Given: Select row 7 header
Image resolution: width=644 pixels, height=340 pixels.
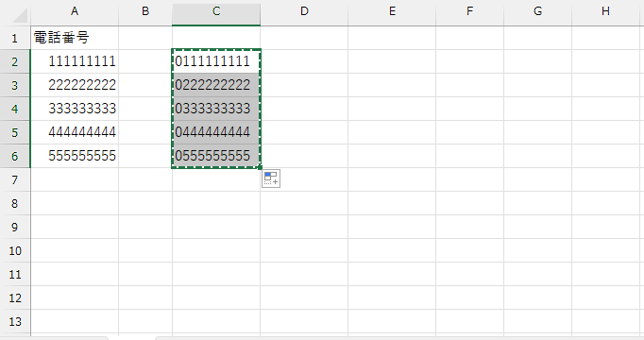Looking at the screenshot, I should point(15,179).
